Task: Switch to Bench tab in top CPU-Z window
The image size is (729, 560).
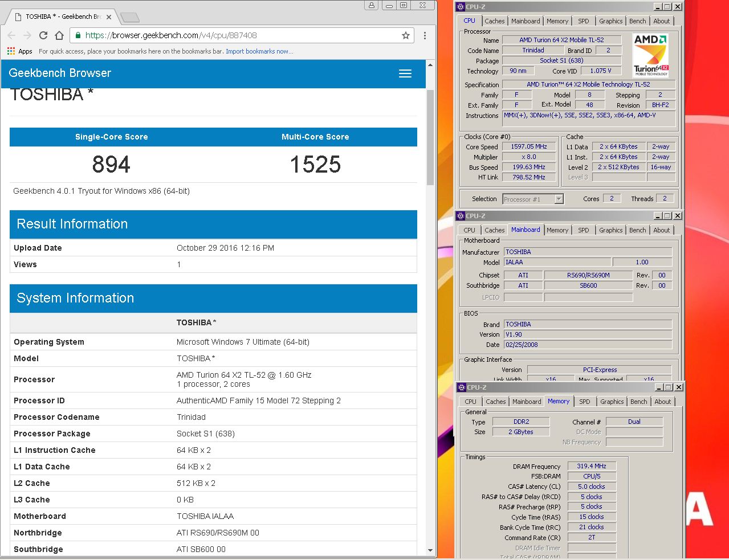Action: [638, 21]
